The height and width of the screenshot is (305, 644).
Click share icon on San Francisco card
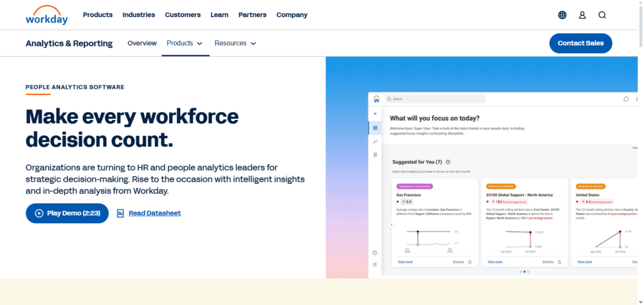click(x=470, y=262)
